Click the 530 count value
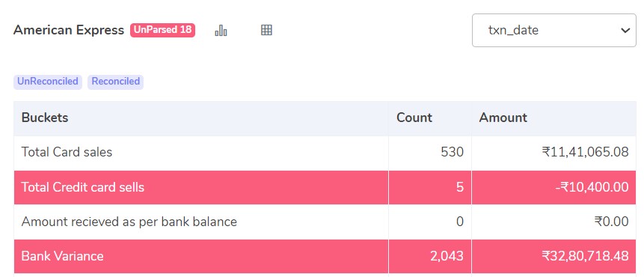The image size is (644, 277). tap(453, 153)
